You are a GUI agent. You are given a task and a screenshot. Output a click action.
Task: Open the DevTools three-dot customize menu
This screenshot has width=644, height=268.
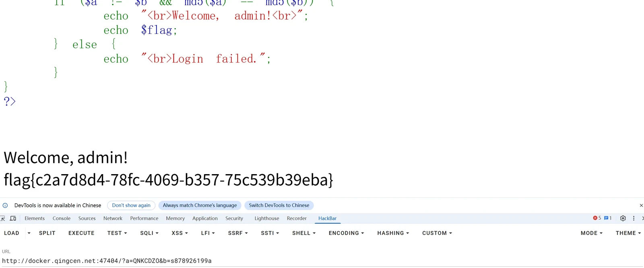(634, 218)
